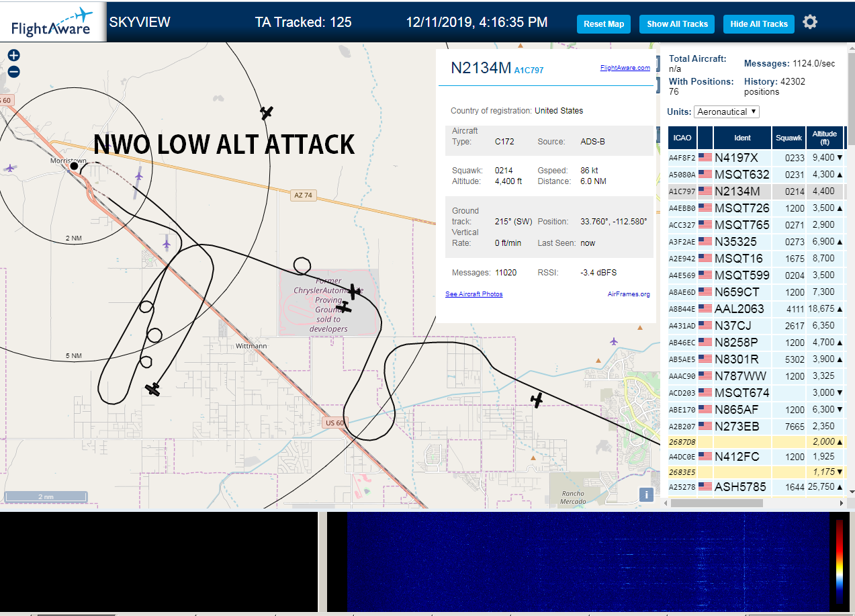
Task: Select MSQT599 in aircraft table
Action: click(x=742, y=275)
